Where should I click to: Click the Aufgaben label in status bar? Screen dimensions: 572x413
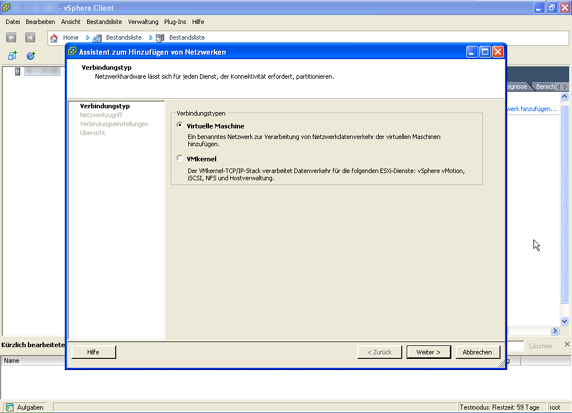pyautogui.click(x=30, y=408)
